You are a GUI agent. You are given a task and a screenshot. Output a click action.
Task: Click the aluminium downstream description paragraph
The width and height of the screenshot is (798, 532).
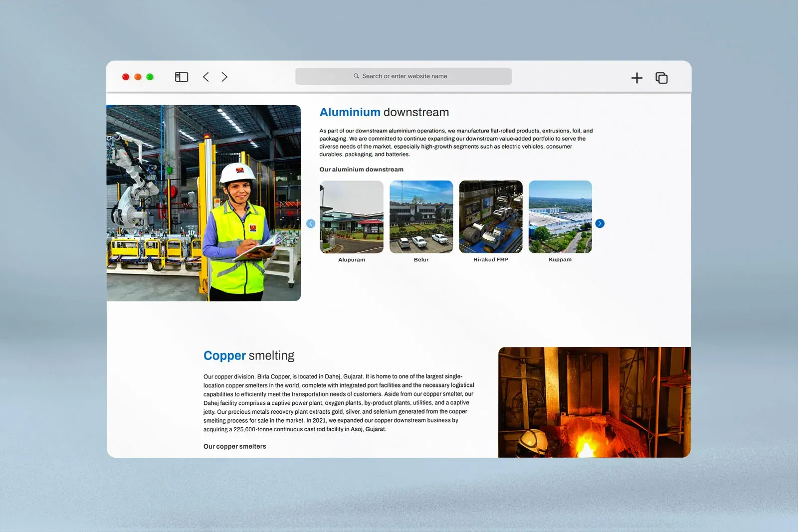[456, 143]
